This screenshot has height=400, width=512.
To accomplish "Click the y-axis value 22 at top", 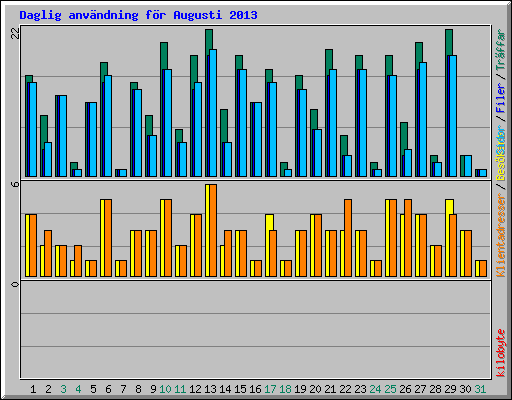I will click(15, 33).
